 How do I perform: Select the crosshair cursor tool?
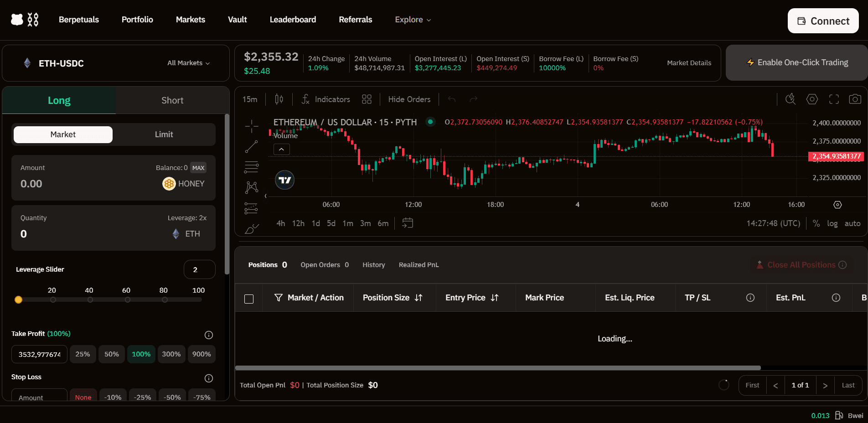[x=252, y=126]
